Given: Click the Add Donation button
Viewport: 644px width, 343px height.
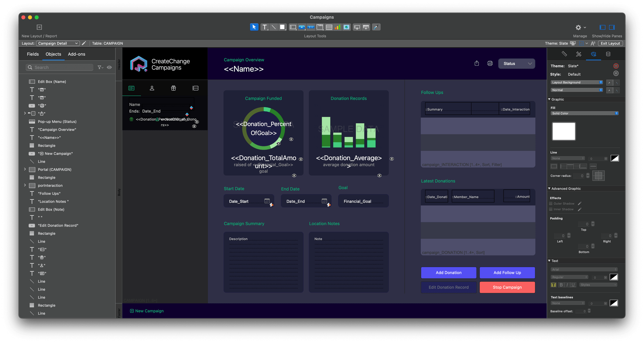Looking at the screenshot, I should (448, 273).
